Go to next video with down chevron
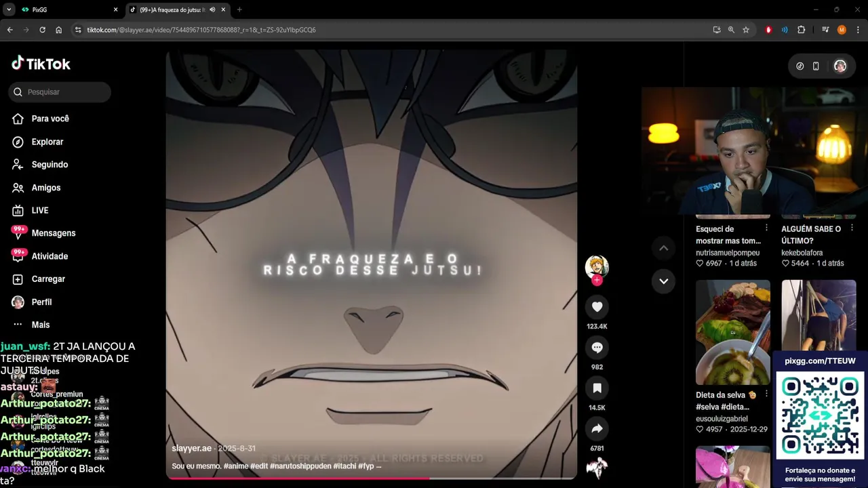The width and height of the screenshot is (868, 488). [x=664, y=281]
